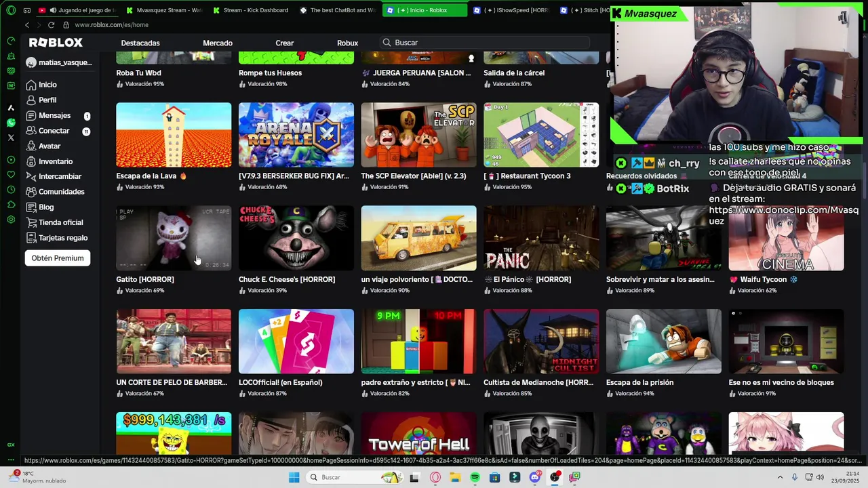868x488 pixels.
Task: Open the Crear menu item
Action: [284, 43]
